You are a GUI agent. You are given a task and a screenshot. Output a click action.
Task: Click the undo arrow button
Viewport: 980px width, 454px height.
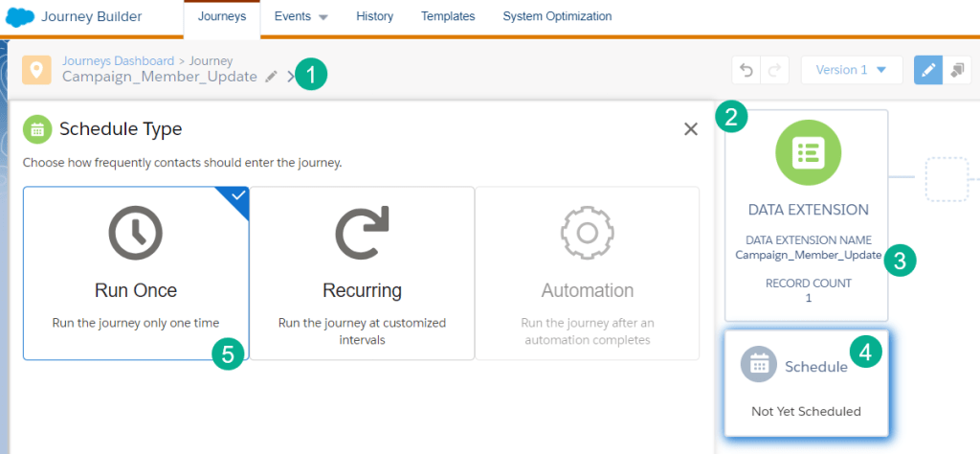click(746, 70)
